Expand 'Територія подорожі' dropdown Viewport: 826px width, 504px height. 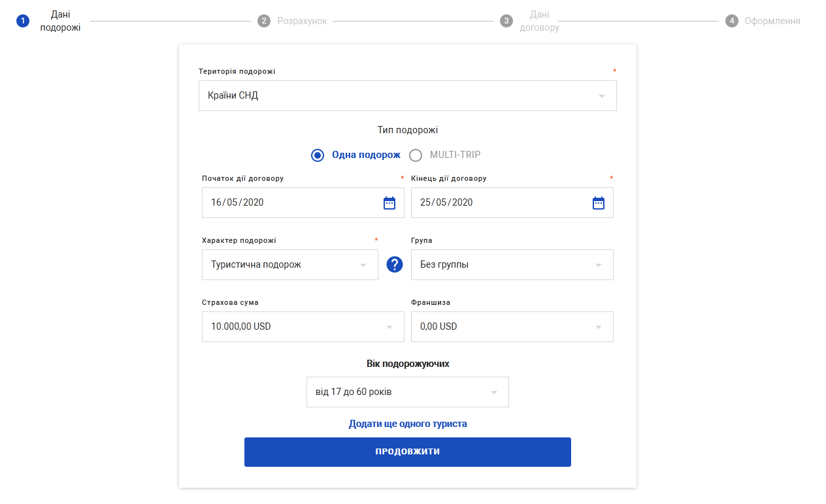[x=407, y=96]
